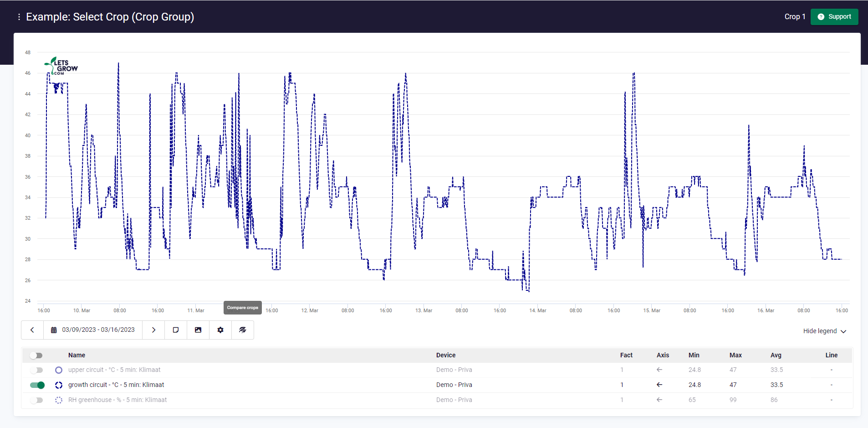Go to the next date period
Image resolution: width=868 pixels, height=428 pixels.
(153, 330)
